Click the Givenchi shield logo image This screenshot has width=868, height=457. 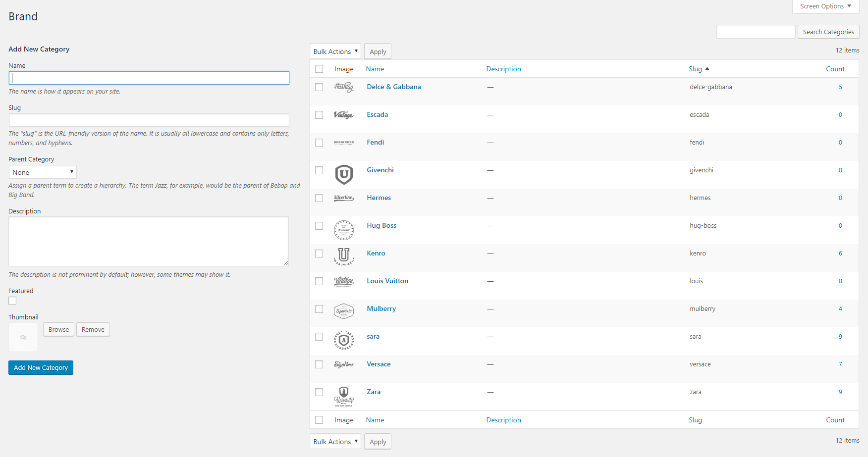pyautogui.click(x=344, y=174)
